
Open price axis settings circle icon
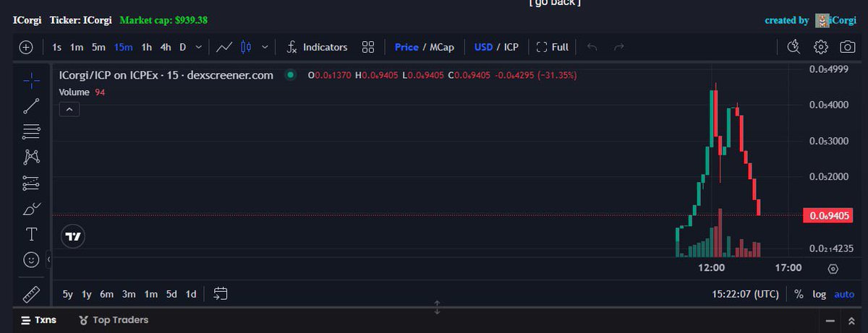tap(833, 269)
